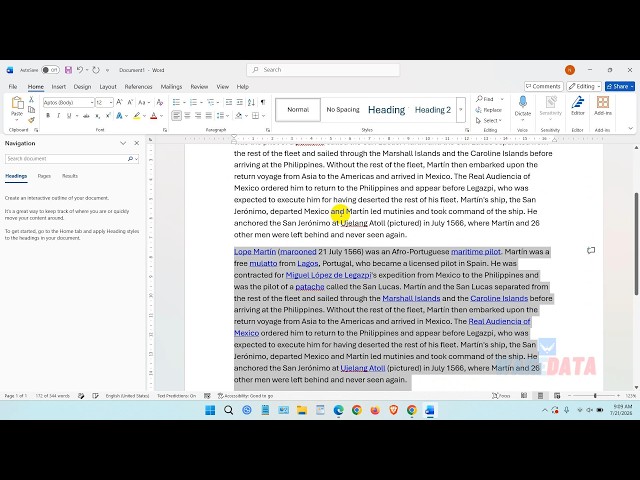This screenshot has width=640, height=480.
Task: Open the Layout tab
Action: [108, 87]
